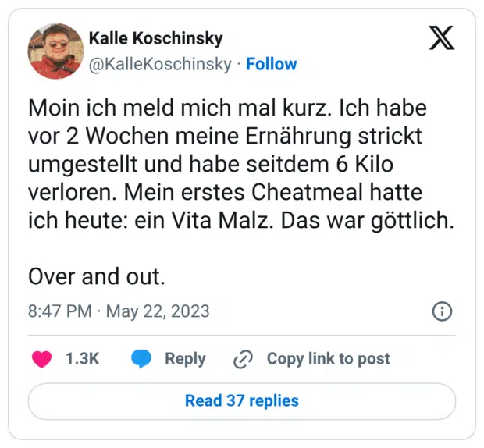Open the "Read 37 replies" button

click(242, 401)
